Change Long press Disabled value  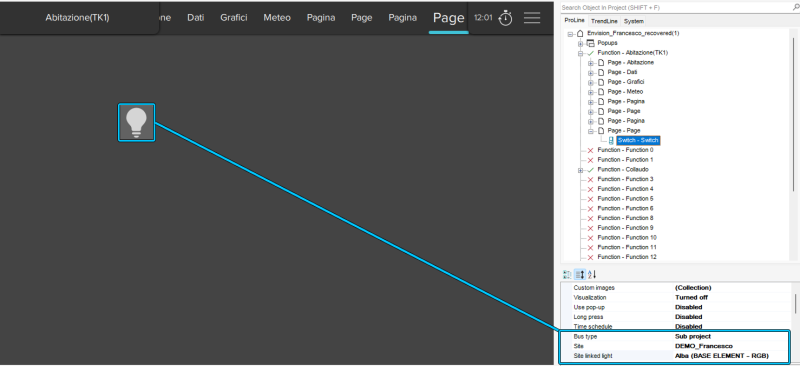[x=688, y=316]
